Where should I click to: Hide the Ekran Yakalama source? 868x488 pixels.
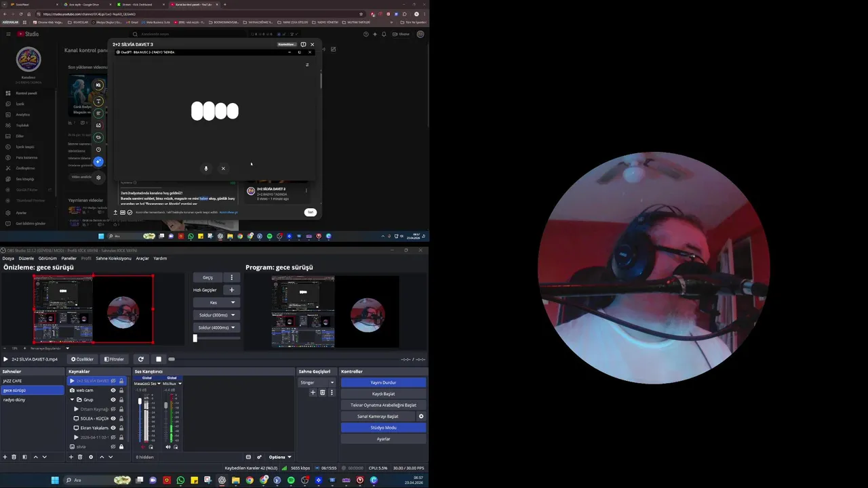point(113,428)
